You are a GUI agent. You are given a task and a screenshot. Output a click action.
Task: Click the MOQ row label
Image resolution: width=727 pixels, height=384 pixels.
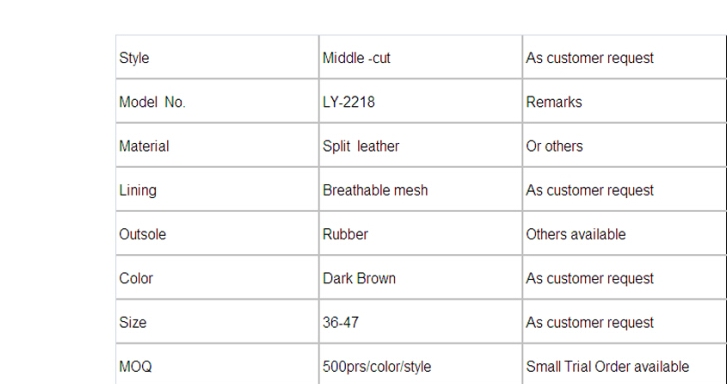click(x=135, y=366)
